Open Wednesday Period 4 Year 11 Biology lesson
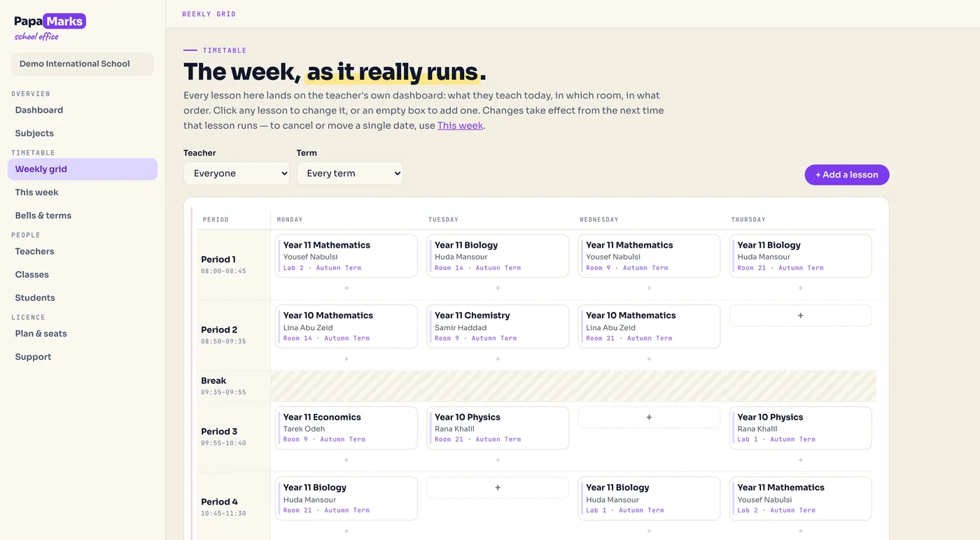 [649, 499]
